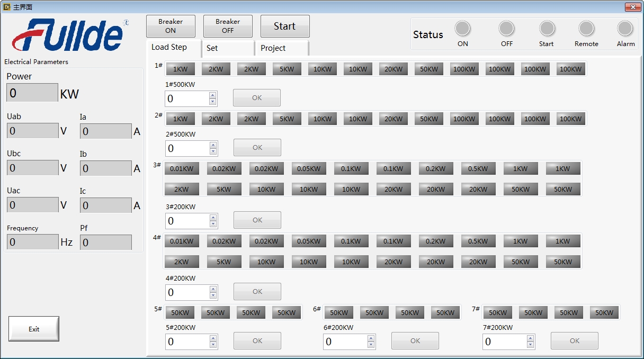Hit the Start button
This screenshot has height=359, width=644.
(x=285, y=26)
